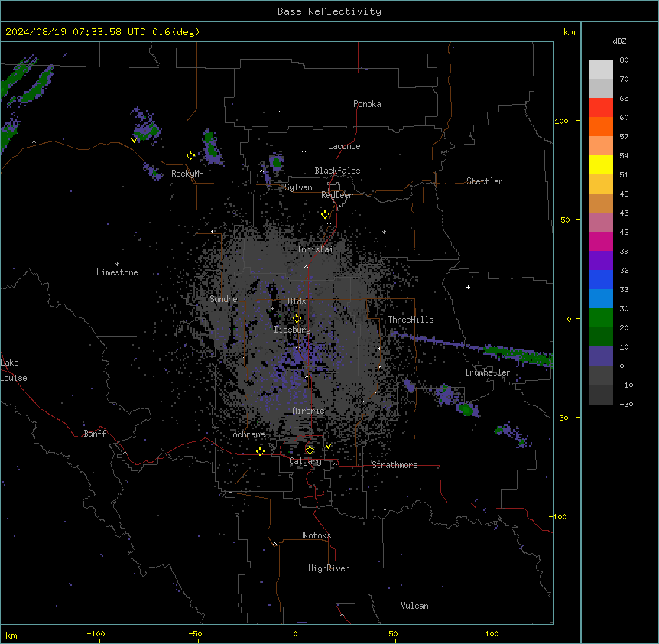
Task: Click the Lake Louise label
Action: [x=14, y=370]
